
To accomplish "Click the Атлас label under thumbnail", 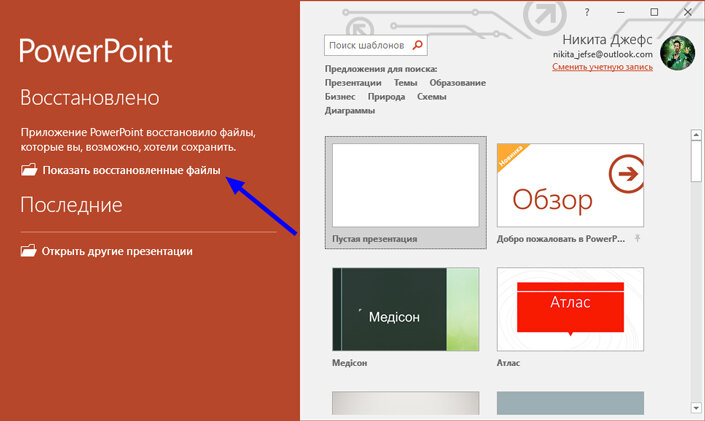I will click(508, 363).
